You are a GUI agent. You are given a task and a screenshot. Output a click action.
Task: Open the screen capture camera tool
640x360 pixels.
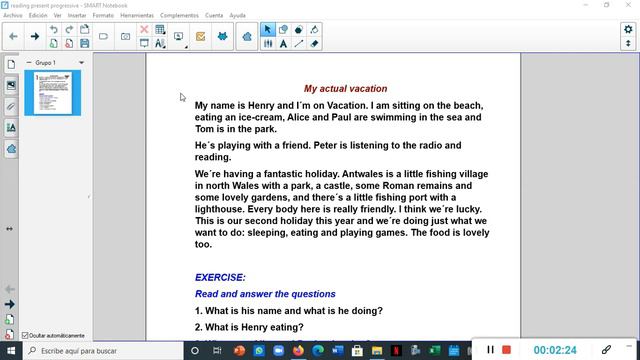125,36
